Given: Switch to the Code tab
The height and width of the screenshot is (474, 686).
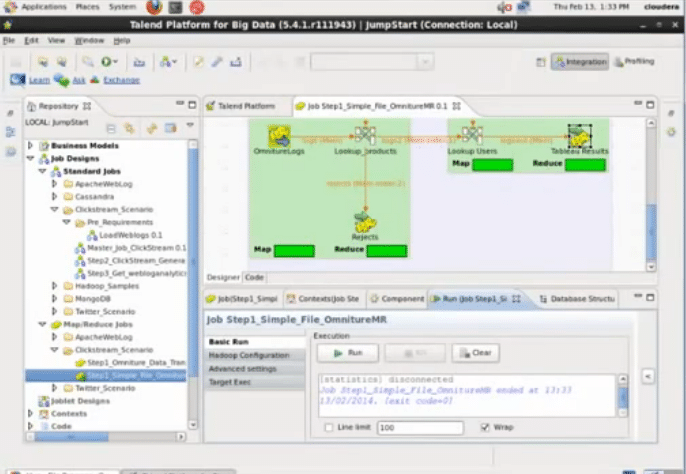Looking at the screenshot, I should coord(254,276).
